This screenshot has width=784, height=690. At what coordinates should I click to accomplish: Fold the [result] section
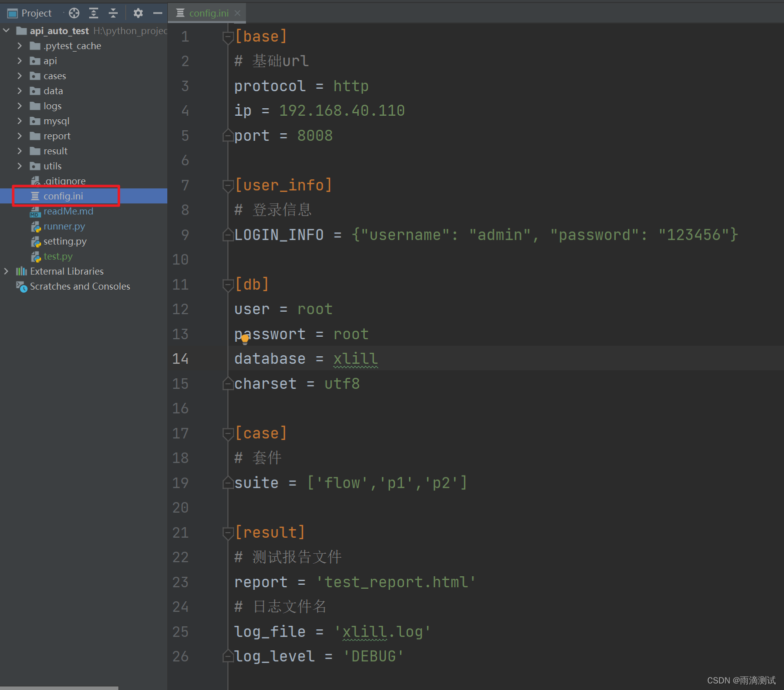pos(228,533)
